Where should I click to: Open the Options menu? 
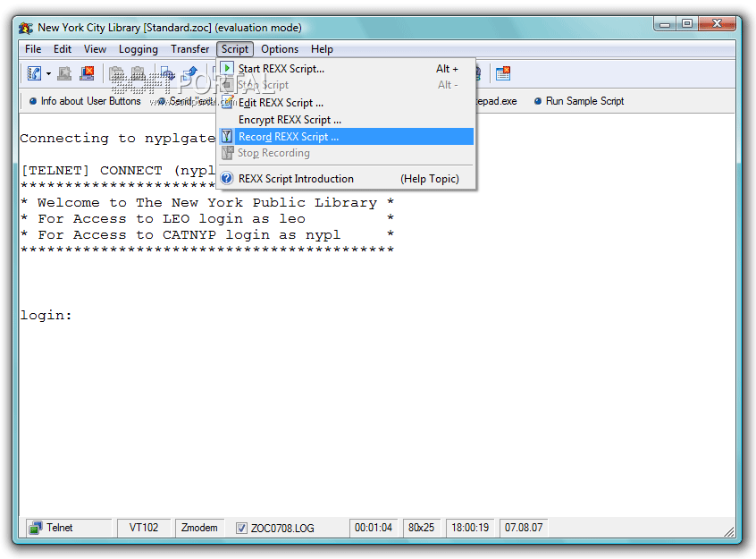[280, 49]
